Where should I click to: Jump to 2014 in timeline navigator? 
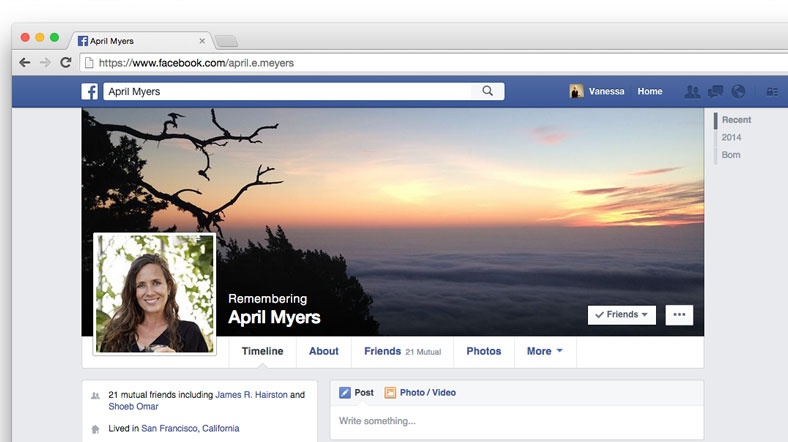pos(731,137)
